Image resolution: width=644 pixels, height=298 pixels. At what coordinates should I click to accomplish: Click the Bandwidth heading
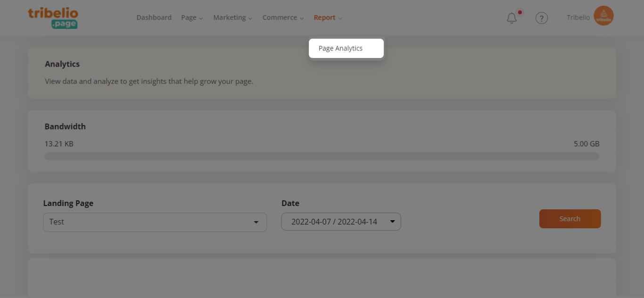pyautogui.click(x=65, y=126)
